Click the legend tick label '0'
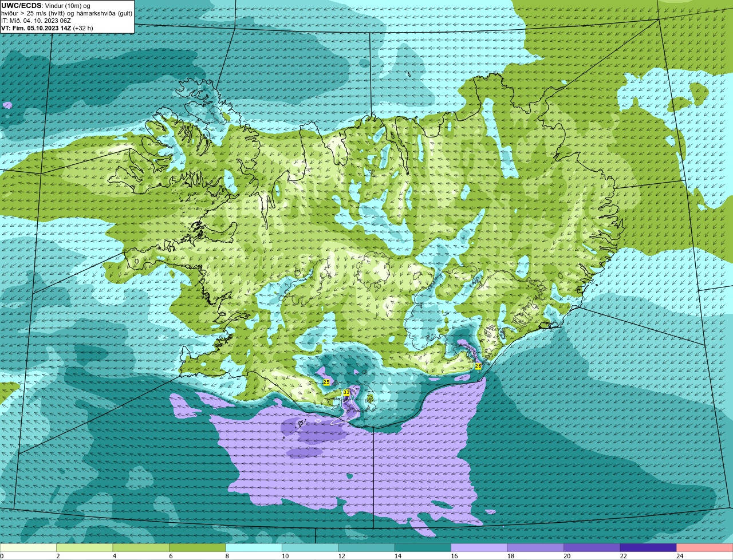The image size is (733, 560). tap(2, 556)
